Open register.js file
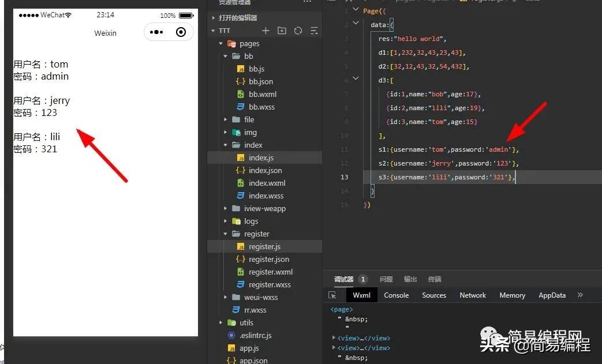602x364 pixels. 264,247
